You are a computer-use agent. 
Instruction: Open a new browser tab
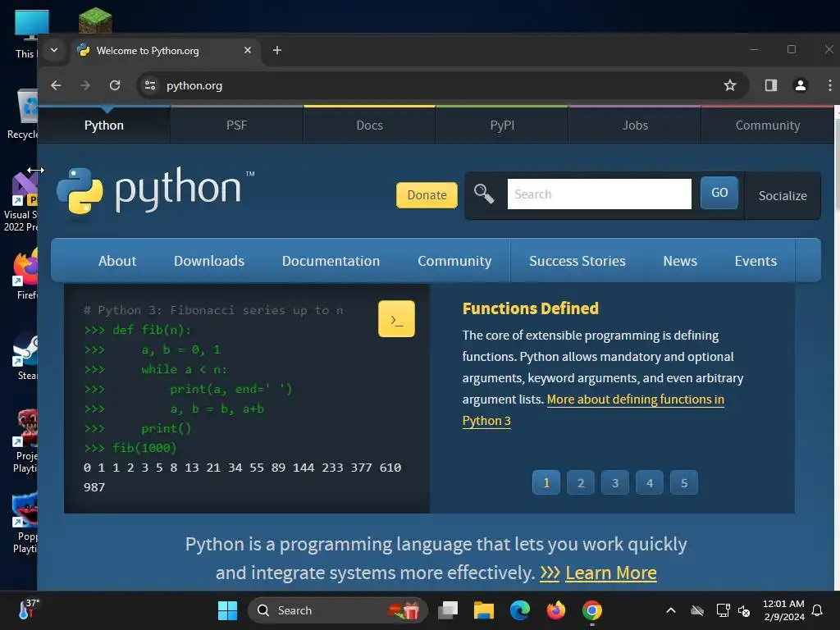click(x=277, y=50)
